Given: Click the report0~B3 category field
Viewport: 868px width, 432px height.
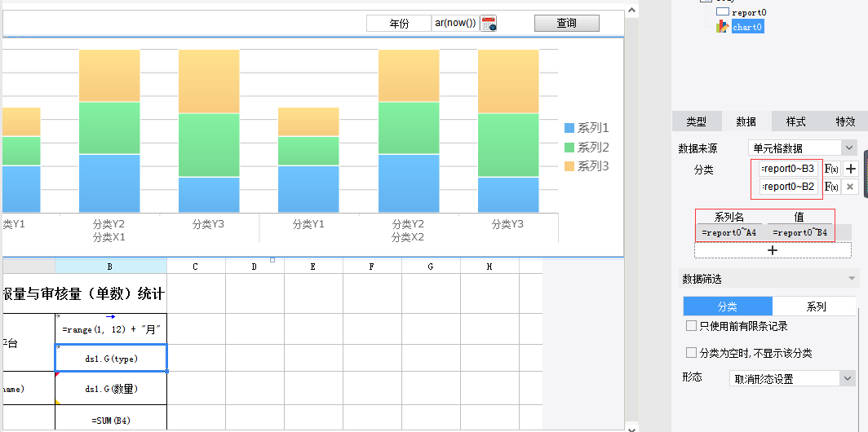Looking at the screenshot, I should coord(788,169).
